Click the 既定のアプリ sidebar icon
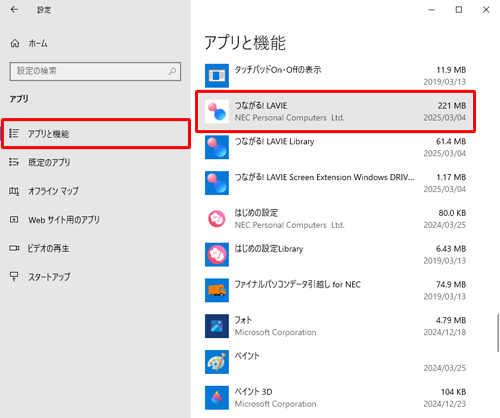 click(x=14, y=162)
